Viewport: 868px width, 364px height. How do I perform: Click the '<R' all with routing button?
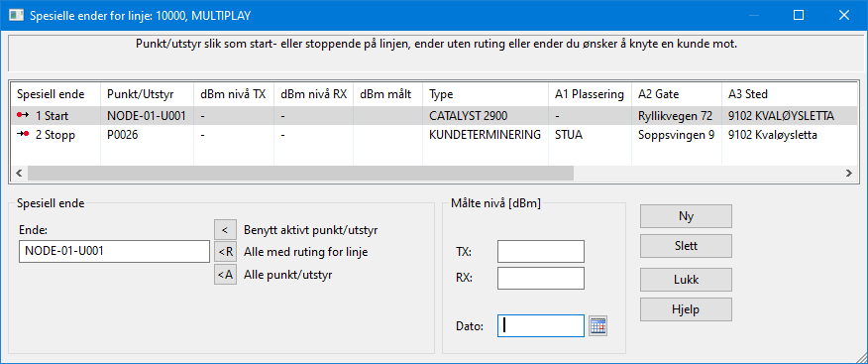coord(225,252)
